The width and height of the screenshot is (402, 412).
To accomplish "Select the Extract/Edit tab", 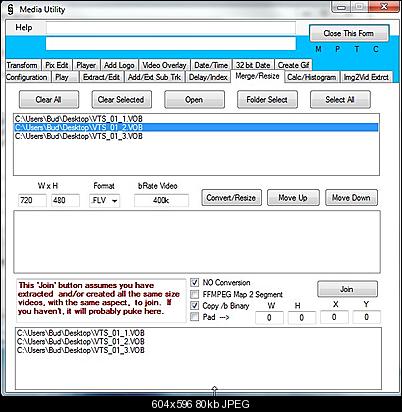I will 101,77.
